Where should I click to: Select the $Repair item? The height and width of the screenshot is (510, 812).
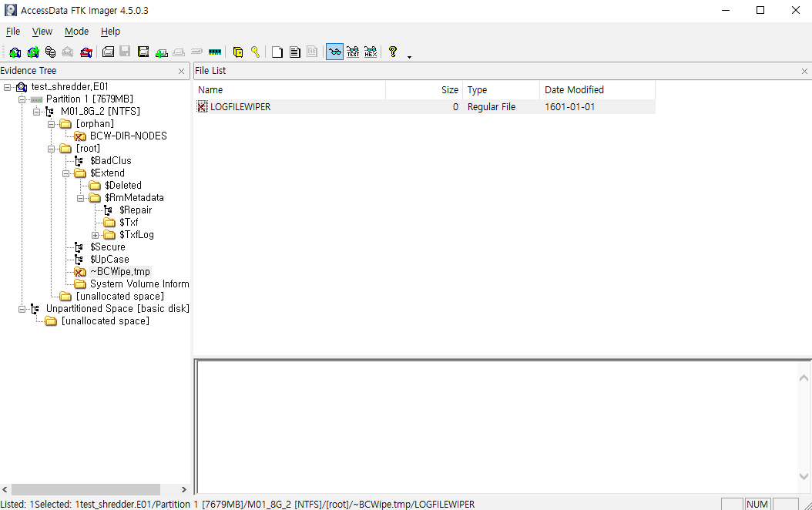[136, 210]
